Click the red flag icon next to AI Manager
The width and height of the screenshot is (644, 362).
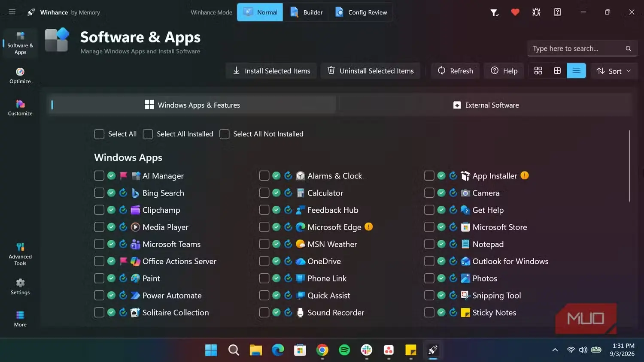124,175
